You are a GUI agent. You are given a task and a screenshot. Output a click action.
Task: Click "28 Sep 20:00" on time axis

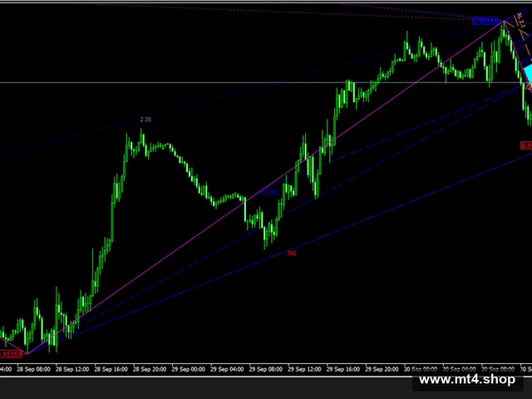click(150, 369)
